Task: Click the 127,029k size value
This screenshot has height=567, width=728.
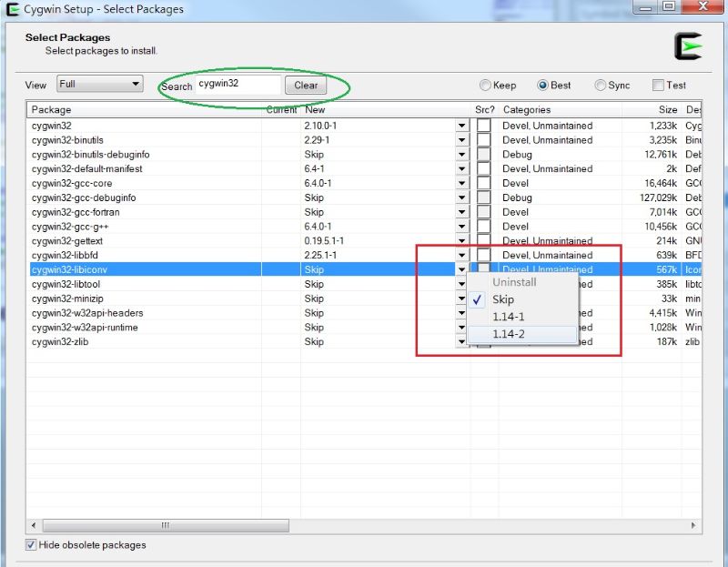Action: click(658, 197)
